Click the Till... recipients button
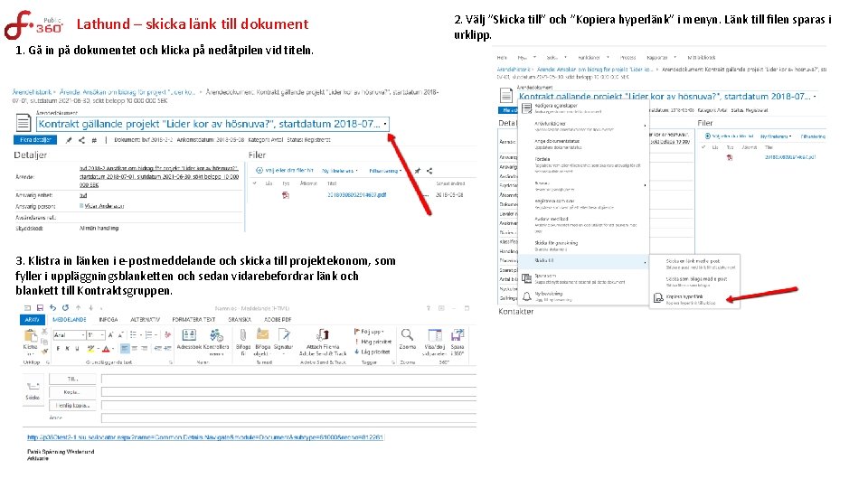This screenshot has height=488, width=868. tap(72, 379)
